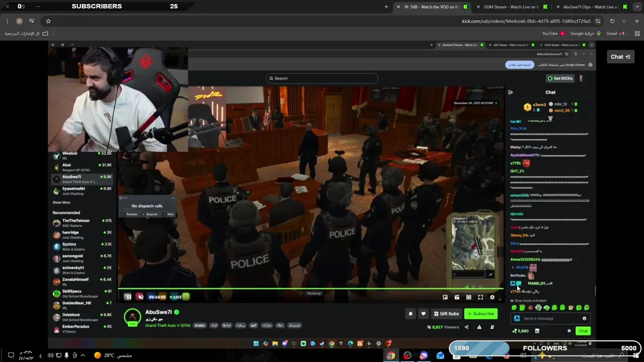Expand the Show More channels list
Viewport: 644px width, 362px height.
pyautogui.click(x=61, y=202)
